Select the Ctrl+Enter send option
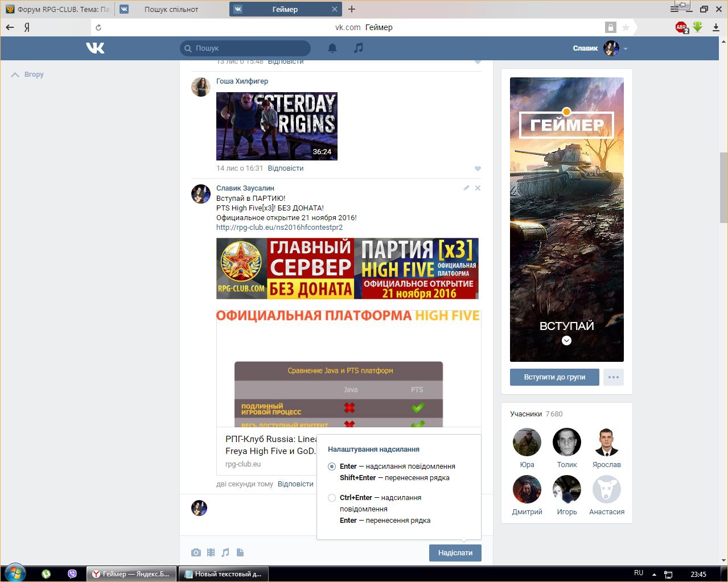 coord(332,498)
